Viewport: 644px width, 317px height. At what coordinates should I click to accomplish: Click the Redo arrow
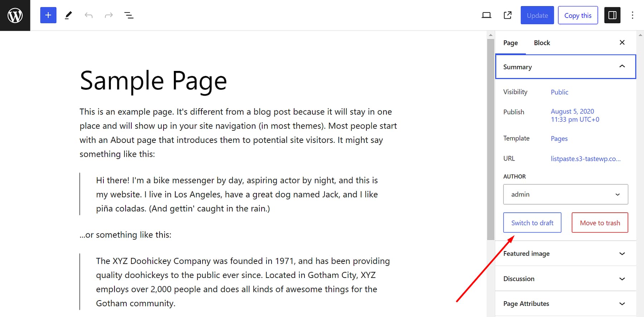108,15
